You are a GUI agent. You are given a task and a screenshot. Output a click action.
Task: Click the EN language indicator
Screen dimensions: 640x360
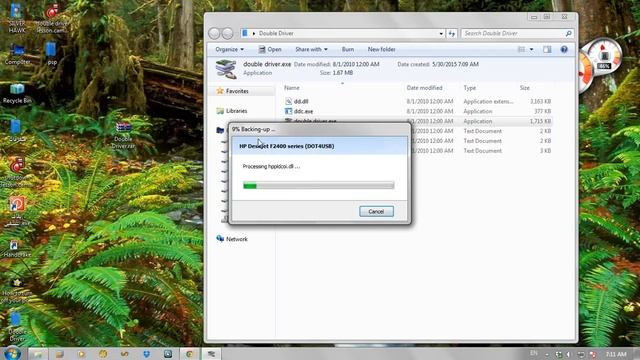point(534,353)
